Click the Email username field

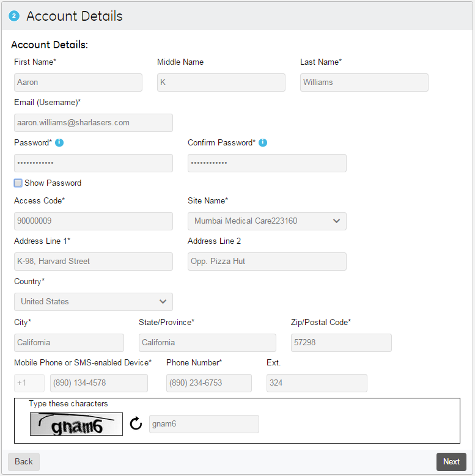pyautogui.click(x=94, y=123)
